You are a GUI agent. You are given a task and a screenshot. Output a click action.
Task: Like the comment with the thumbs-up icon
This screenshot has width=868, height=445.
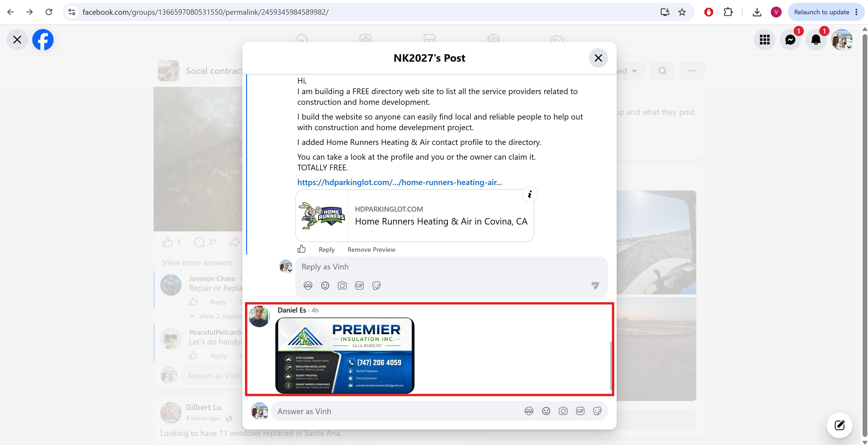point(302,249)
